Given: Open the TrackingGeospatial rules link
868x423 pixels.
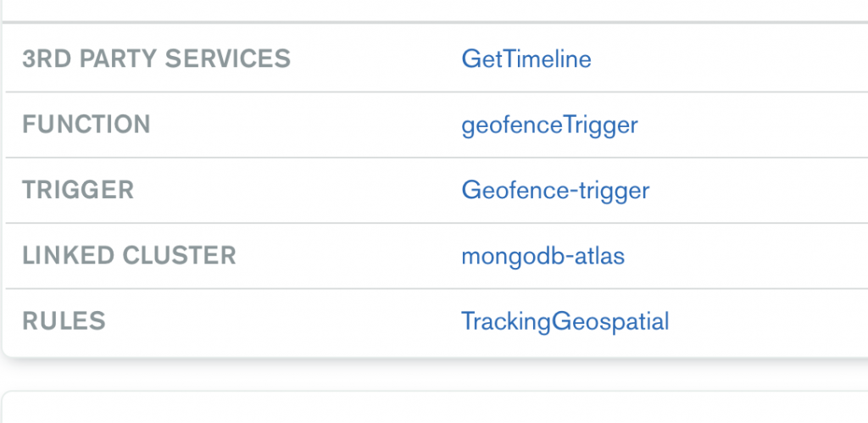Looking at the screenshot, I should tap(565, 322).
